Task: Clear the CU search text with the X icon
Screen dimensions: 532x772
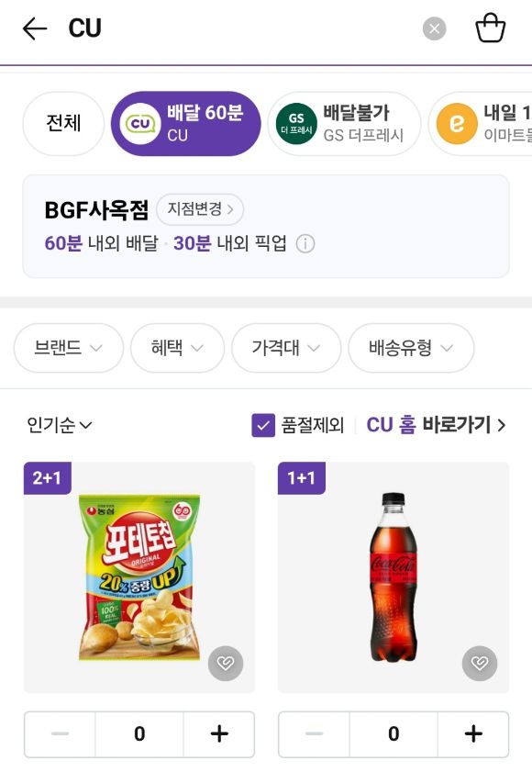Action: (x=432, y=28)
